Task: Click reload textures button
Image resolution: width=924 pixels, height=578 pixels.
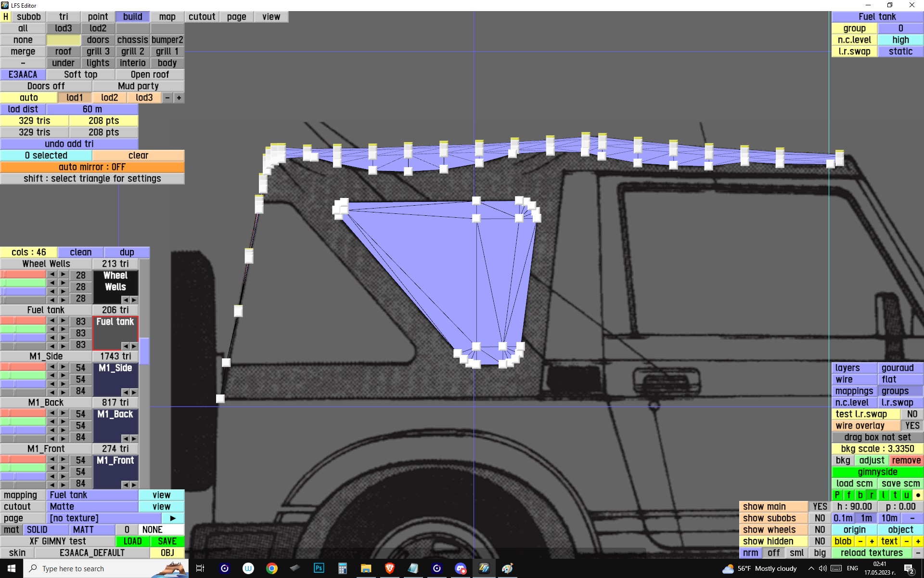Action: tap(871, 552)
